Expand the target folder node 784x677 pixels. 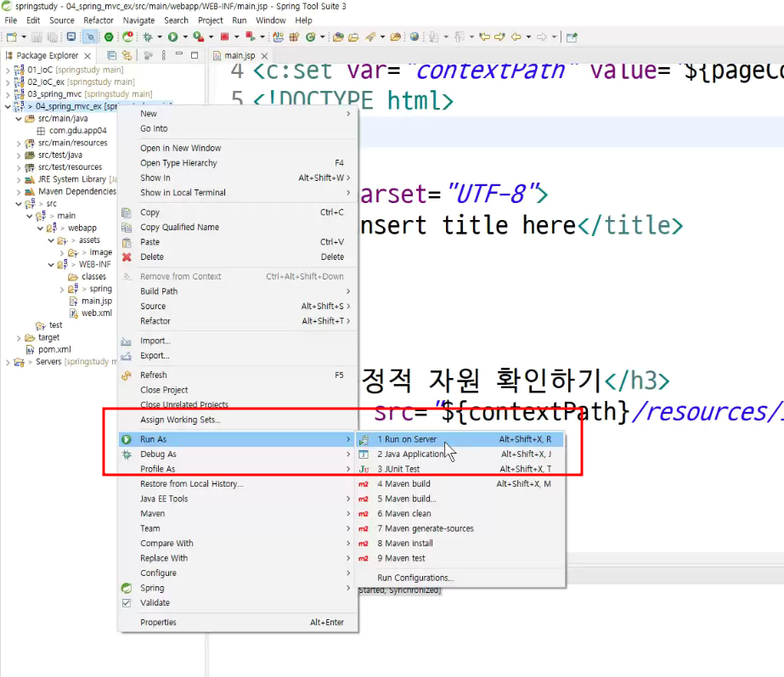[19, 338]
